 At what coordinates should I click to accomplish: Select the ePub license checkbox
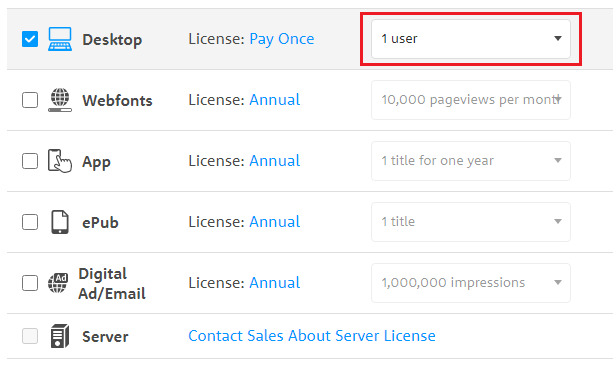tap(30, 222)
